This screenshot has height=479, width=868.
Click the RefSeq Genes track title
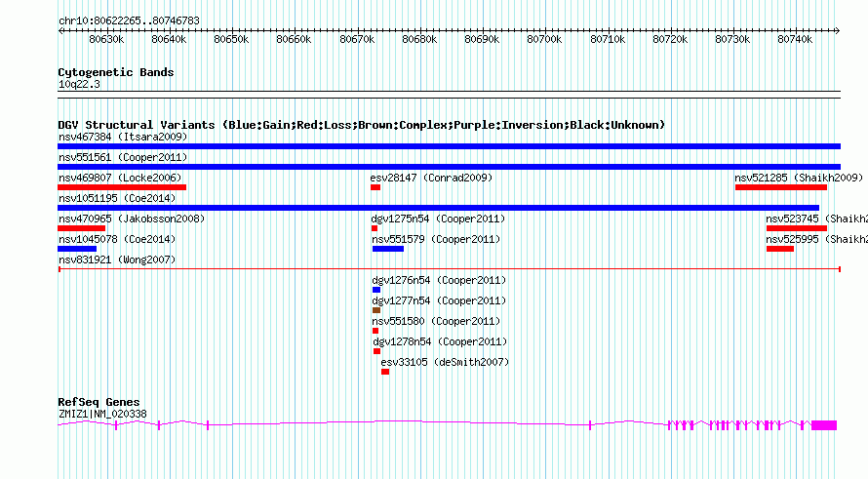pyautogui.click(x=99, y=402)
